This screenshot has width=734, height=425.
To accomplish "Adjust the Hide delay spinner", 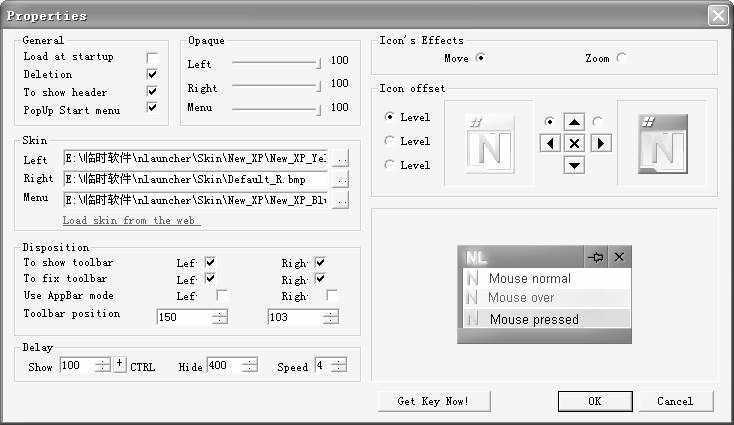I will click(248, 366).
